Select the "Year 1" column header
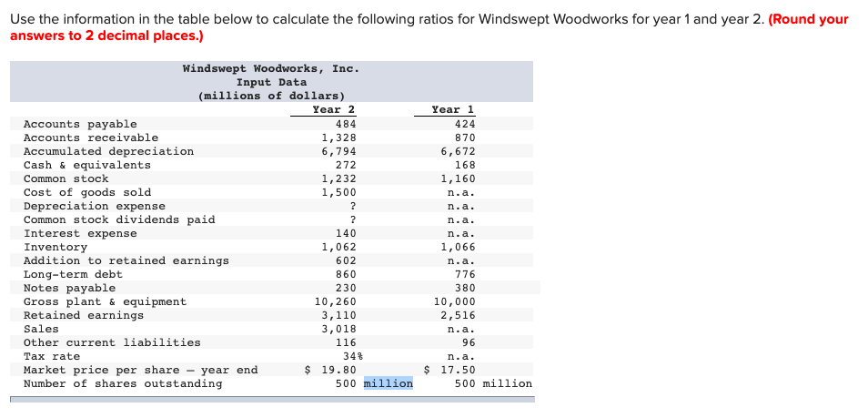 (x=453, y=109)
